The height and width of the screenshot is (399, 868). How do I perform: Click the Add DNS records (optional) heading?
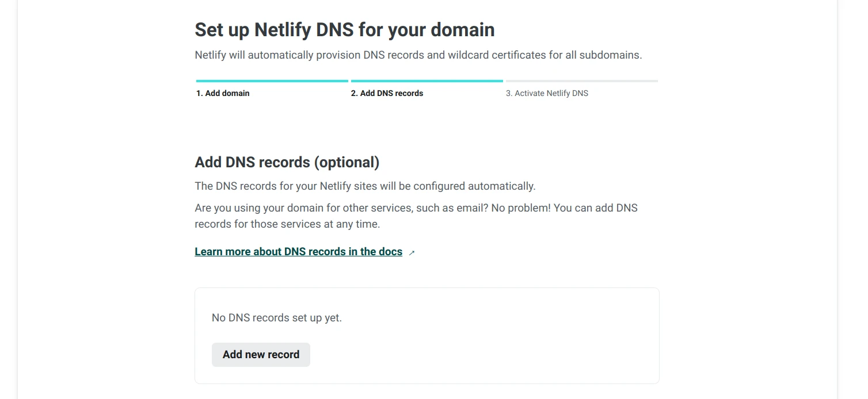point(287,162)
